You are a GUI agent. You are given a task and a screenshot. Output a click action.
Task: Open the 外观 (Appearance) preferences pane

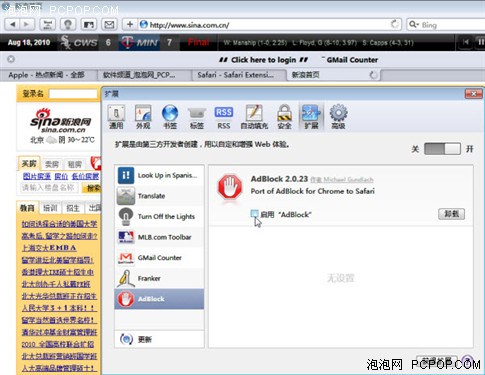(x=143, y=117)
